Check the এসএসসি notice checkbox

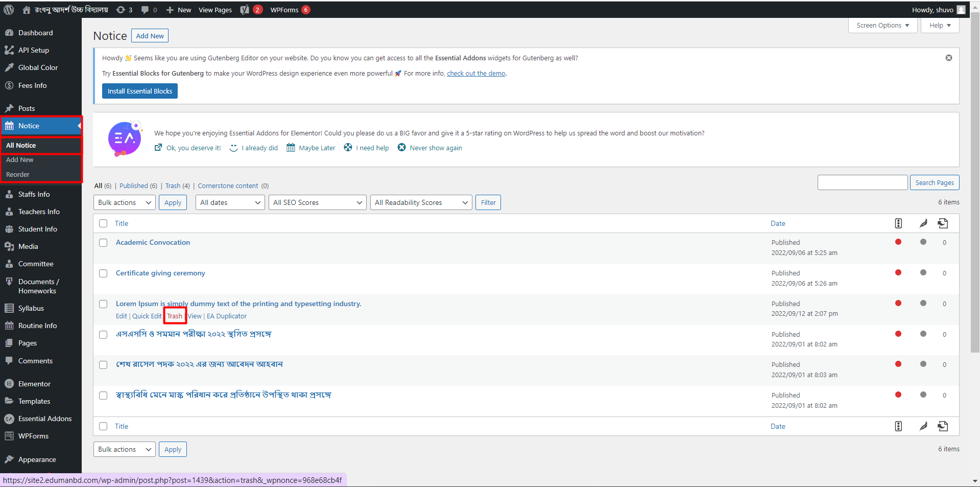pyautogui.click(x=103, y=335)
